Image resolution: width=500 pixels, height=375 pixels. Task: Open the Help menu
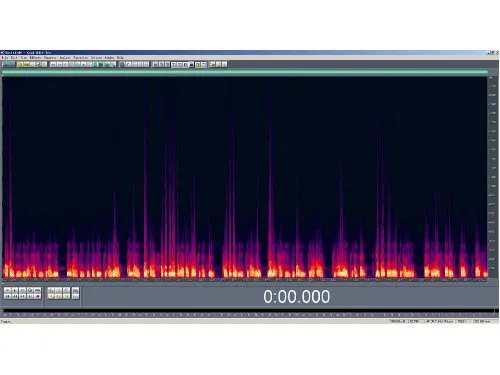tap(120, 58)
